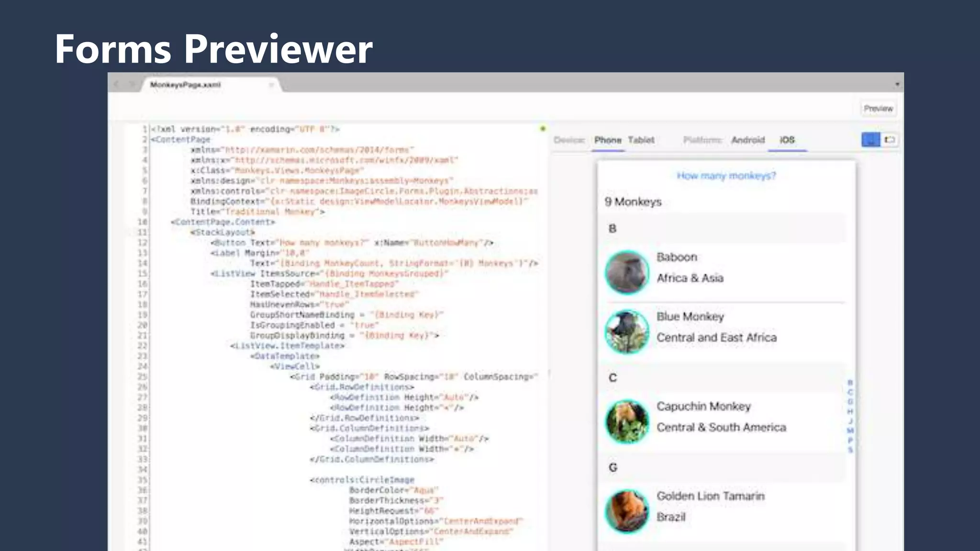Click the ListView.ItemTemplate tag line

(x=287, y=346)
